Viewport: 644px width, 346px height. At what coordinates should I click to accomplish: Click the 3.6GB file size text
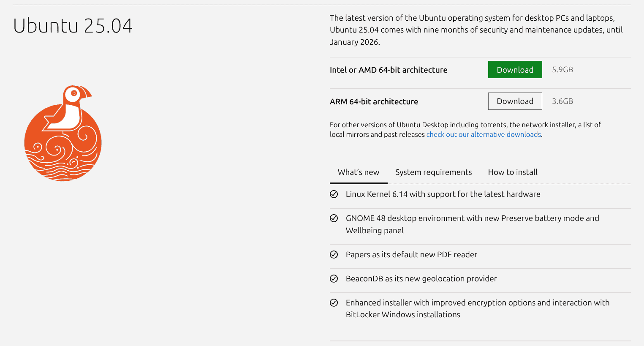point(562,101)
